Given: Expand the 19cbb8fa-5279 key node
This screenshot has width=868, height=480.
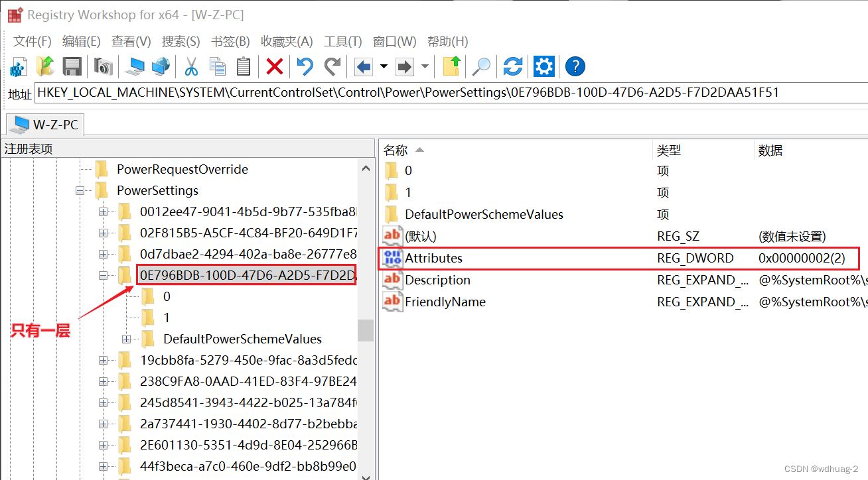Looking at the screenshot, I should pyautogui.click(x=103, y=360).
